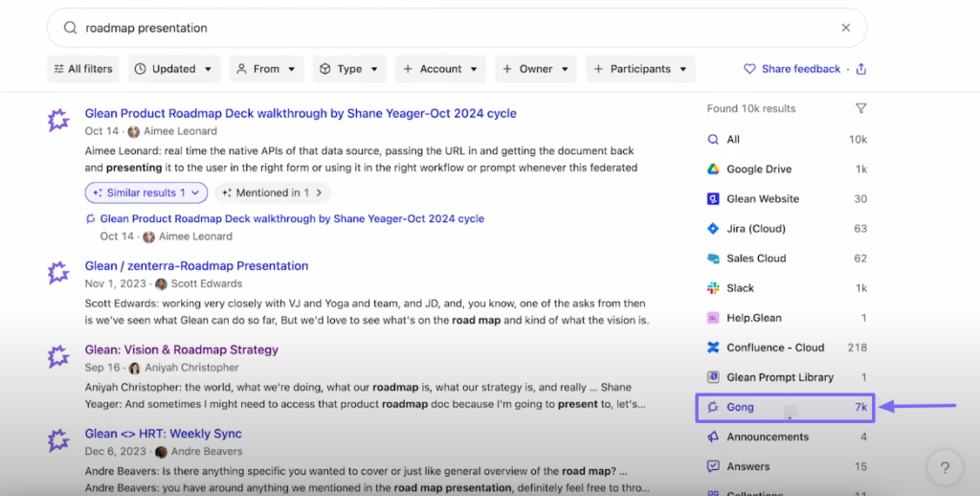Click Andre Beavers avatar

[161, 452]
